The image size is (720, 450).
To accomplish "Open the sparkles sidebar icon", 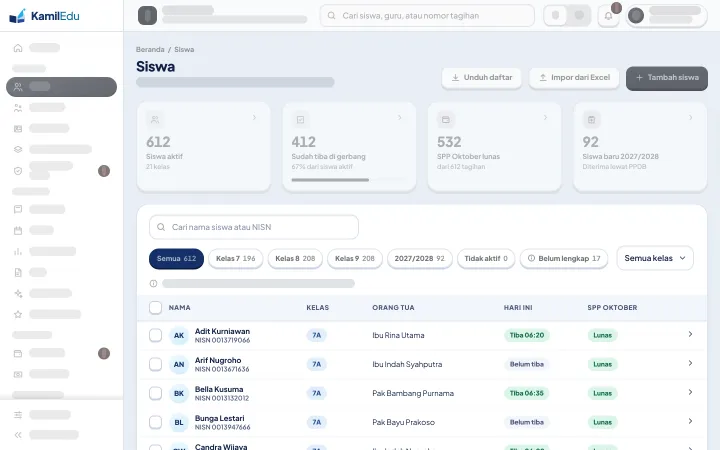I will point(18,293).
